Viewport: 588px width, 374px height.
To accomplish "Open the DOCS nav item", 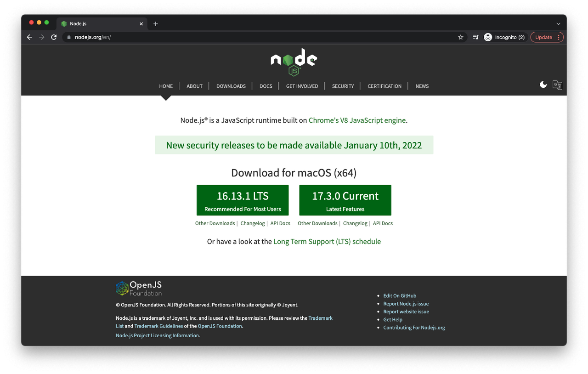I will [x=266, y=86].
